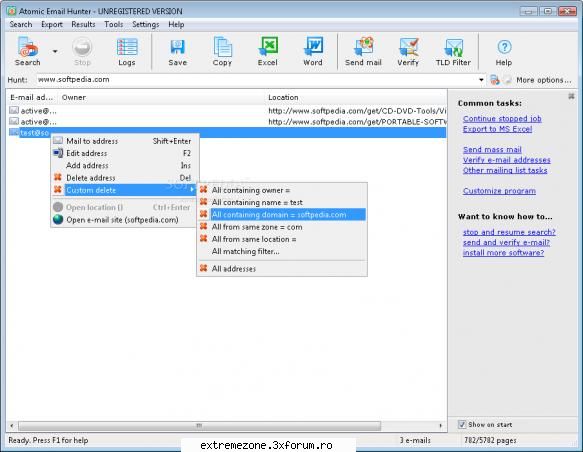The height and width of the screenshot is (452, 583).
Task: Click the 3 e-mails status bar entry
Action: pos(415,440)
